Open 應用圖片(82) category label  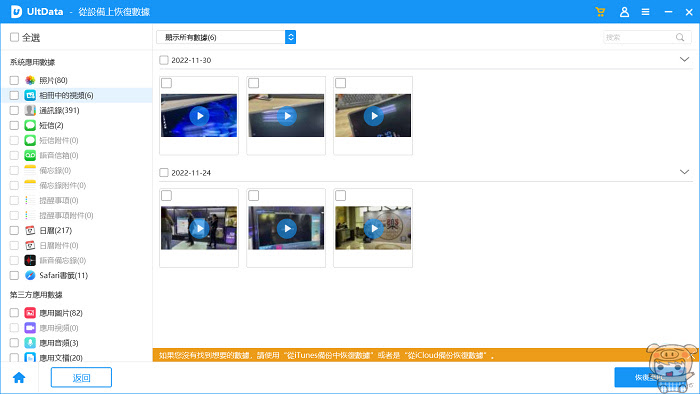(x=61, y=313)
